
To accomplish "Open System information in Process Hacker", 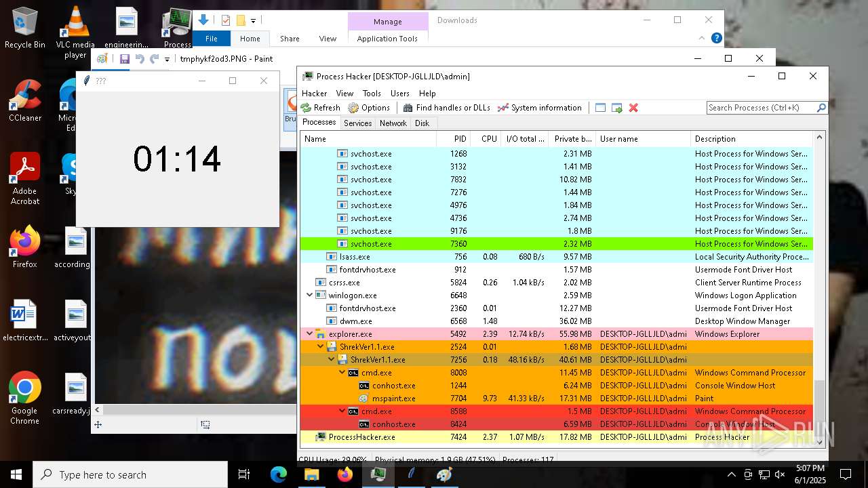I will tap(539, 108).
